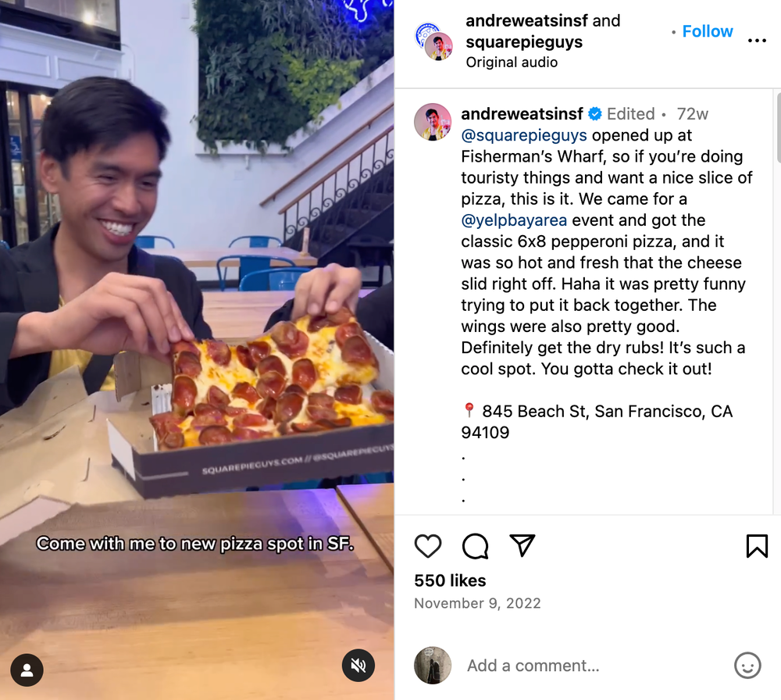Open the Original audio page

click(512, 62)
